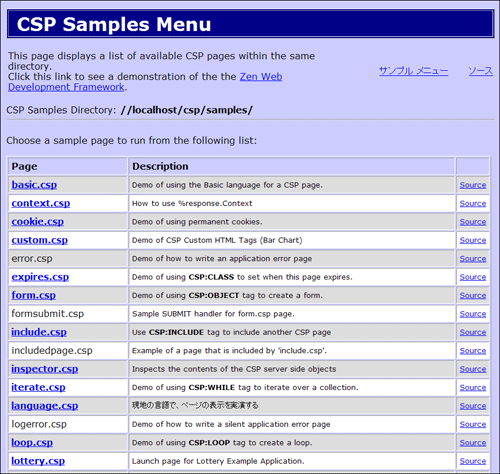The image size is (500, 474).
Task: Open the iterate.csp sample page
Action: [x=38, y=387]
